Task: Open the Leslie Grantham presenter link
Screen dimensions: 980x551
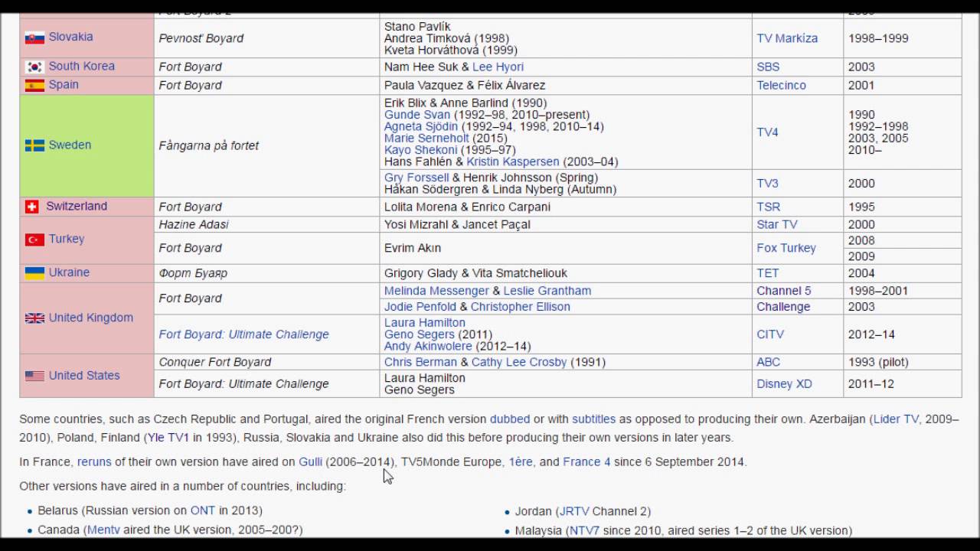Action: click(547, 291)
